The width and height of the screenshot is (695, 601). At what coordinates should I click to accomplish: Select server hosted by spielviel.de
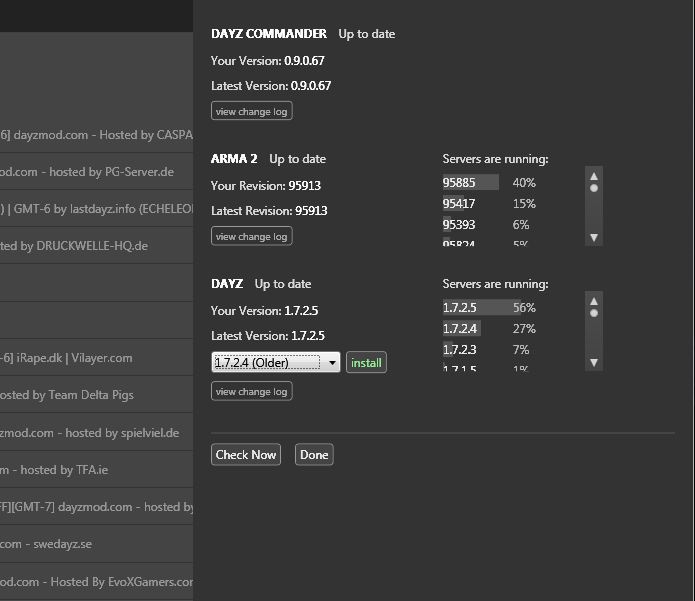(96, 433)
